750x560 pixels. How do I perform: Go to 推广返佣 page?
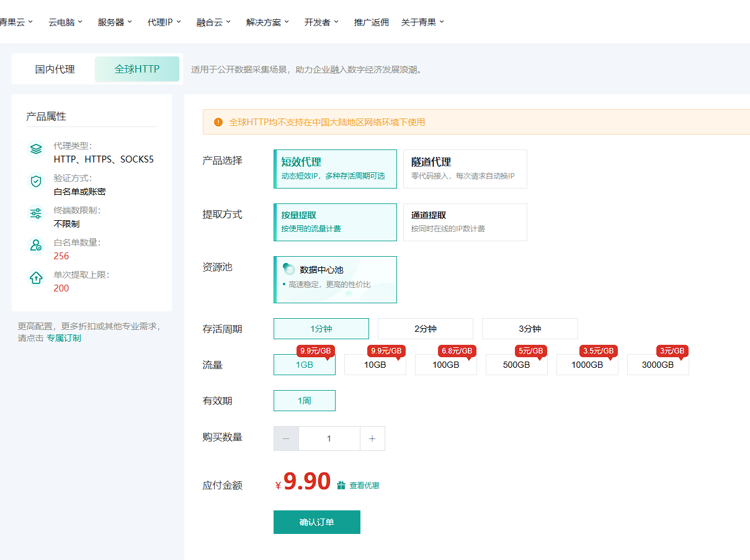(371, 22)
